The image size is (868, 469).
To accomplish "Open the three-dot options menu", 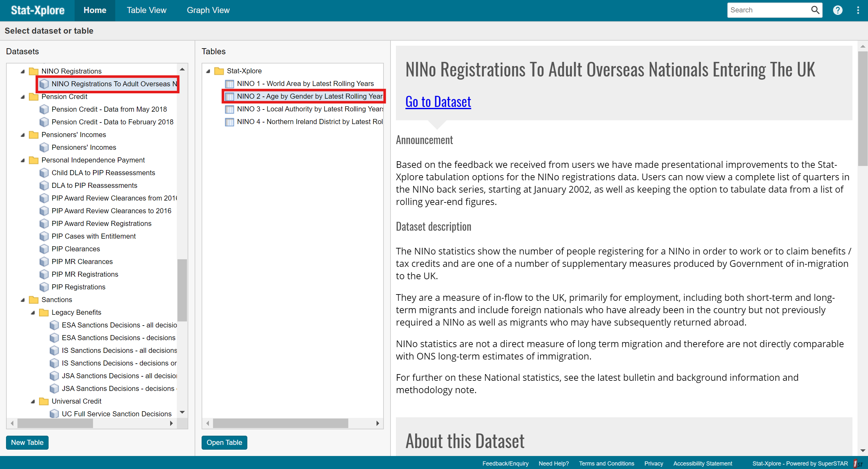I will 858,10.
